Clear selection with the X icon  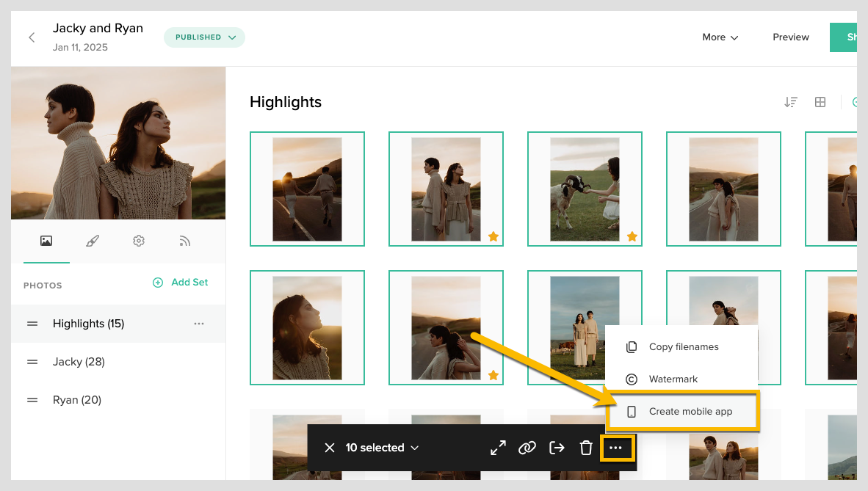(x=330, y=448)
